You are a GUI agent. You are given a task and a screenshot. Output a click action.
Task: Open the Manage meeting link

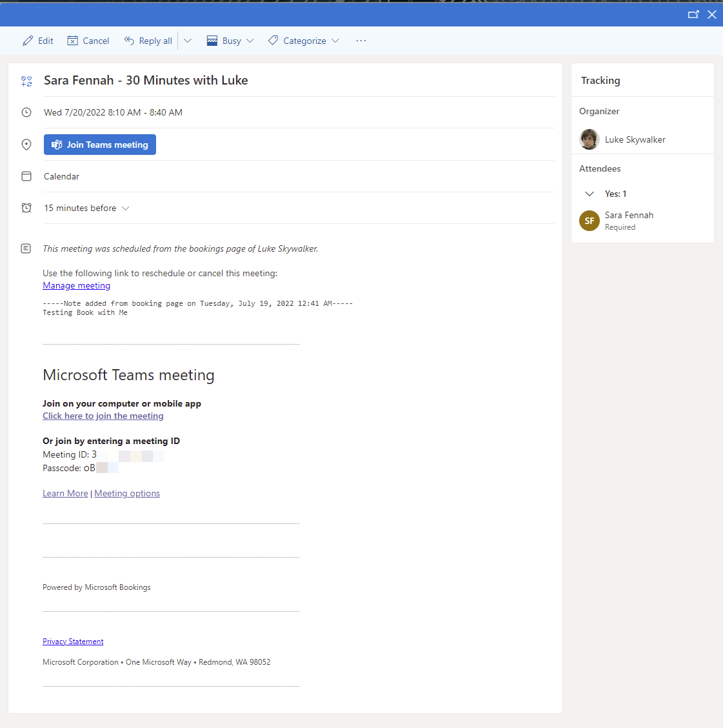pos(76,285)
